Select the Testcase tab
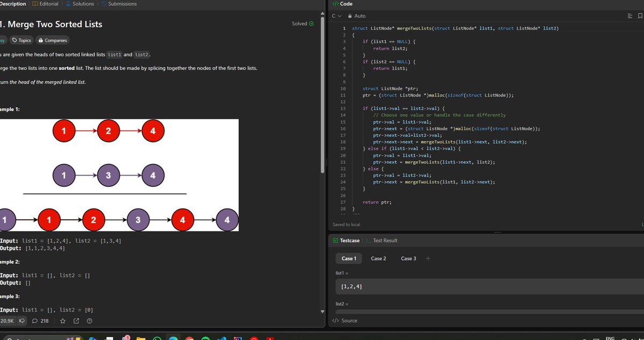The width and height of the screenshot is (644, 340). click(347, 241)
